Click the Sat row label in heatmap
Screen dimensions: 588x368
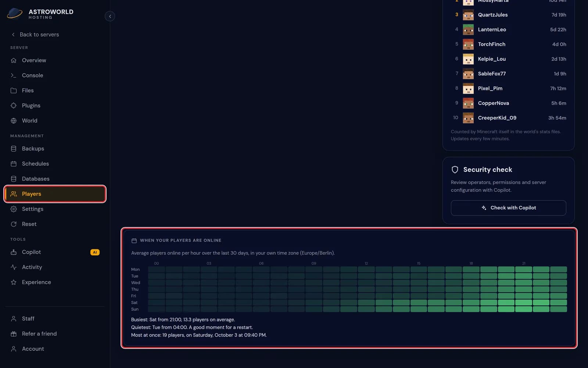coord(134,302)
